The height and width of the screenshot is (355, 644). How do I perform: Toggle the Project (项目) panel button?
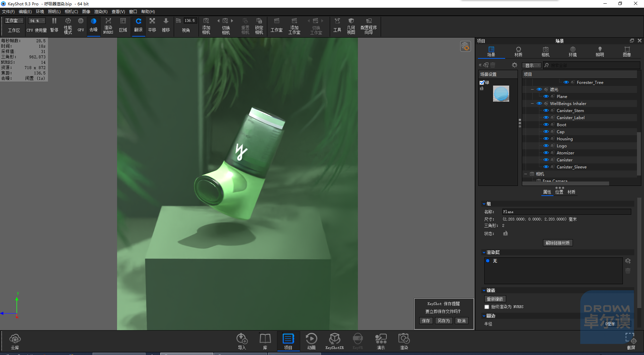pyautogui.click(x=288, y=342)
